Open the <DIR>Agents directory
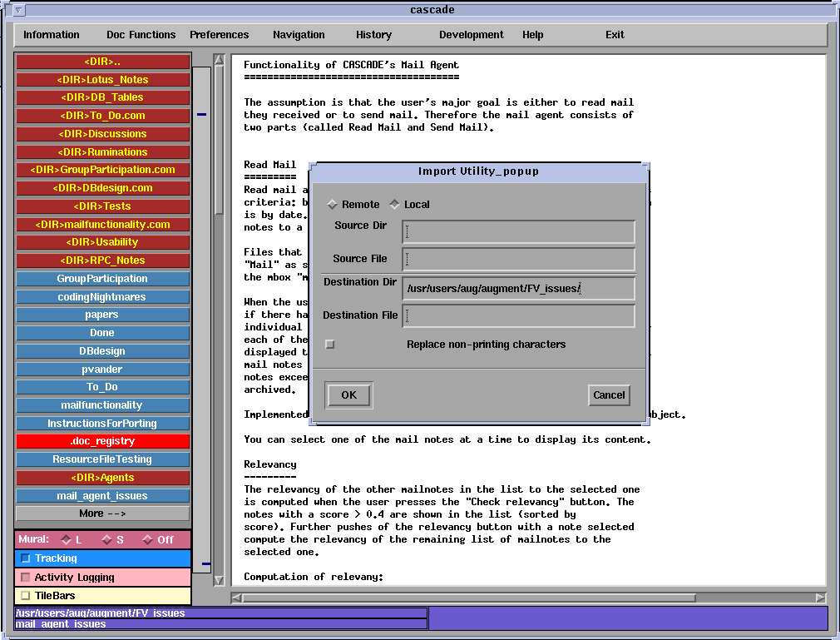The height and width of the screenshot is (640, 840). coord(102,478)
